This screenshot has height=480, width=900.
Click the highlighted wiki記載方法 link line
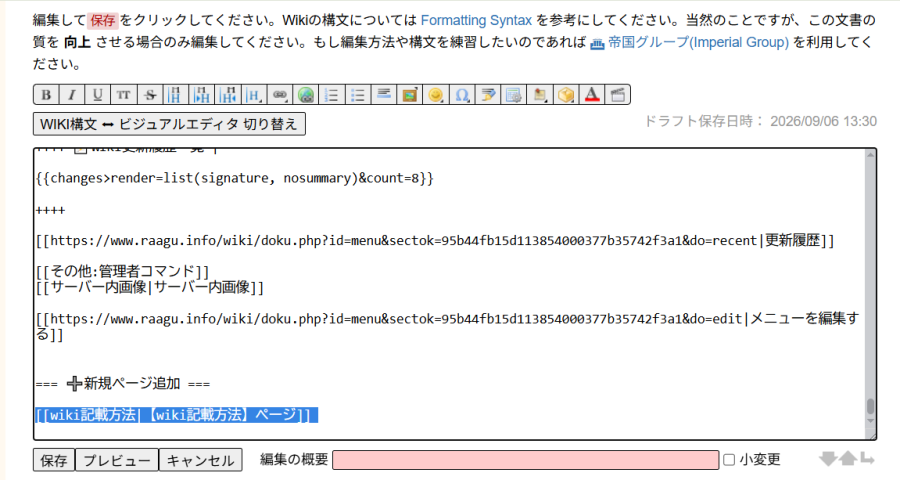(176, 415)
